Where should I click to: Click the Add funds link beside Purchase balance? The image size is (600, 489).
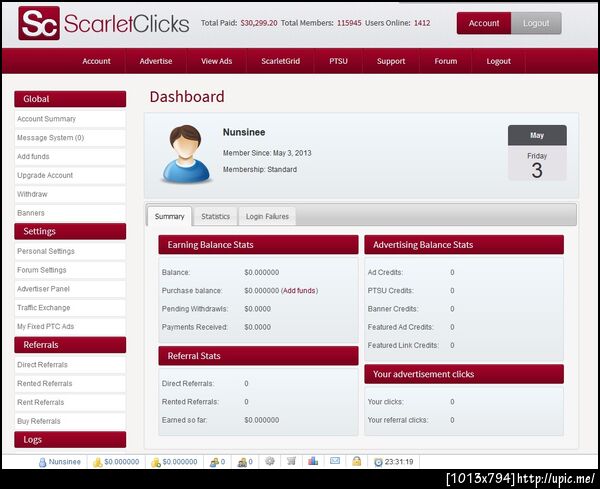(300, 290)
